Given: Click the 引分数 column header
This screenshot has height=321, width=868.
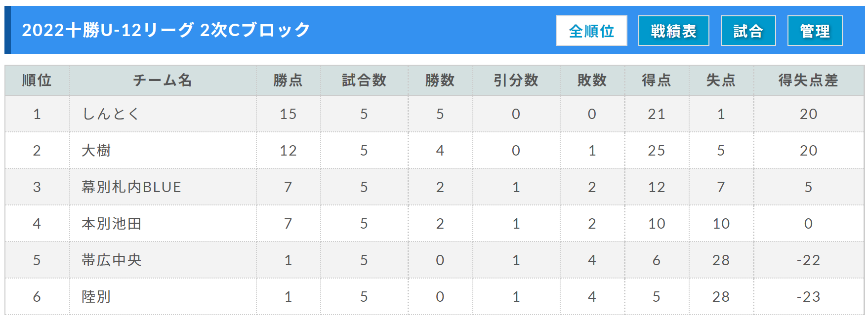Looking at the screenshot, I should click(x=516, y=80).
